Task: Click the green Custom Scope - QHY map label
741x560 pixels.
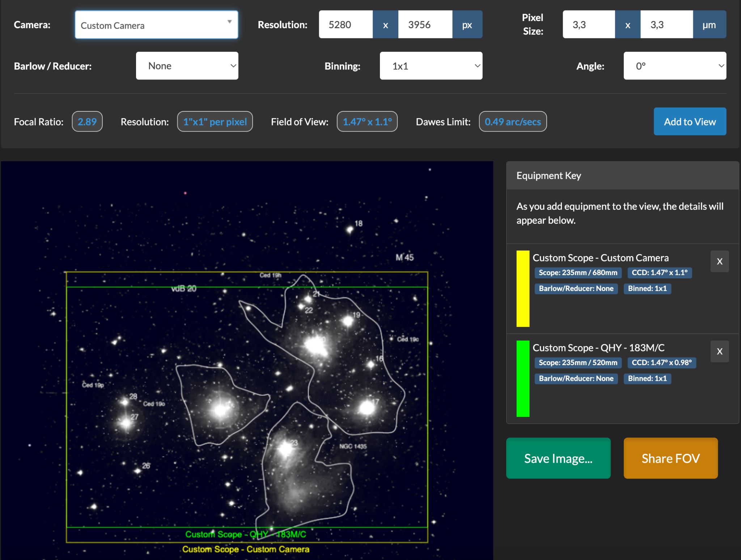Action: [x=246, y=534]
